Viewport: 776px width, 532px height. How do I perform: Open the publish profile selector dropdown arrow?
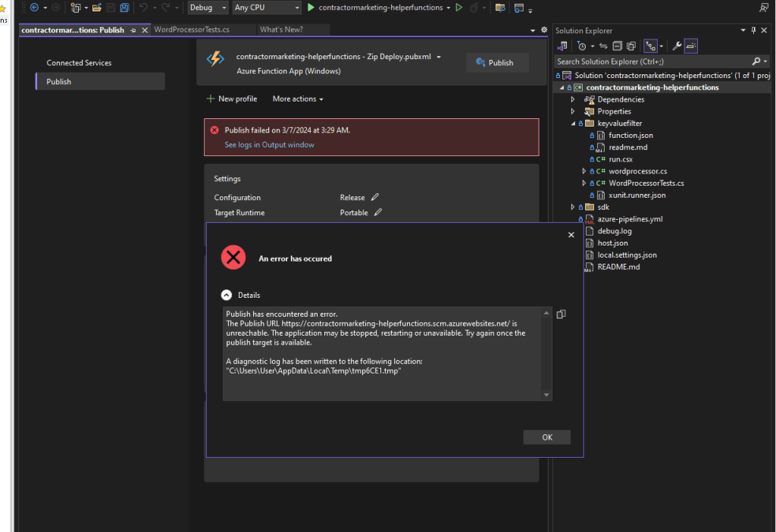(x=439, y=57)
